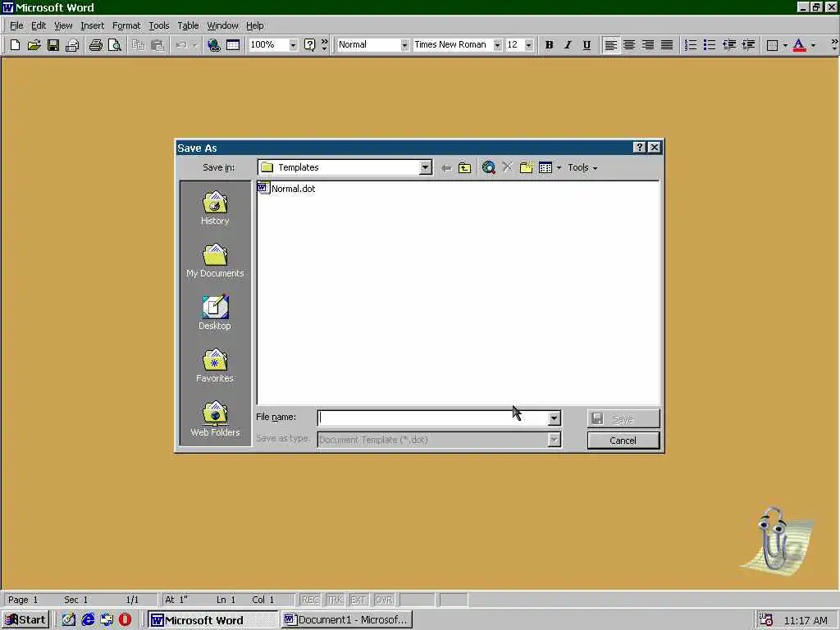Image resolution: width=840 pixels, height=630 pixels.
Task: Select Center alignment button
Action: (x=629, y=45)
